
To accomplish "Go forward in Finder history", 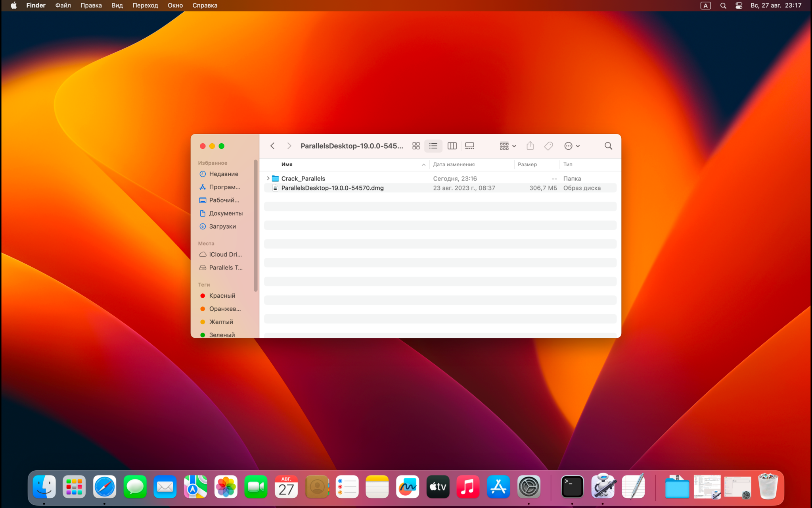I will click(289, 146).
